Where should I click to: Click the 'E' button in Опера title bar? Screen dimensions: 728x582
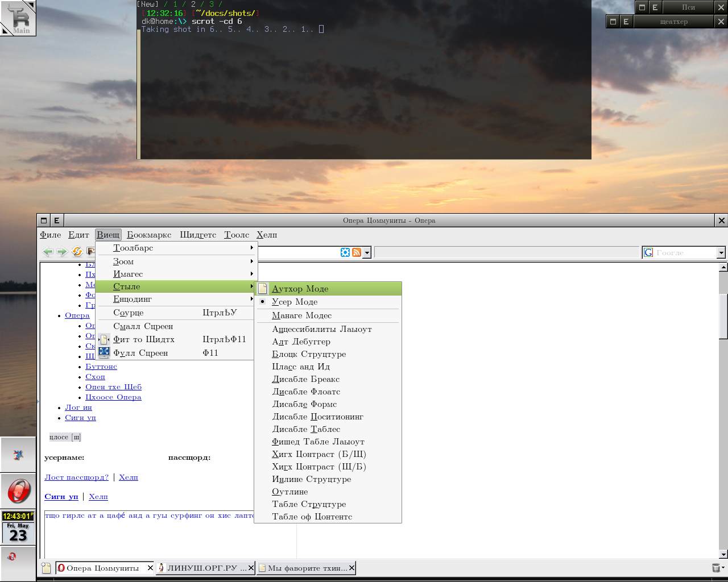(57, 221)
